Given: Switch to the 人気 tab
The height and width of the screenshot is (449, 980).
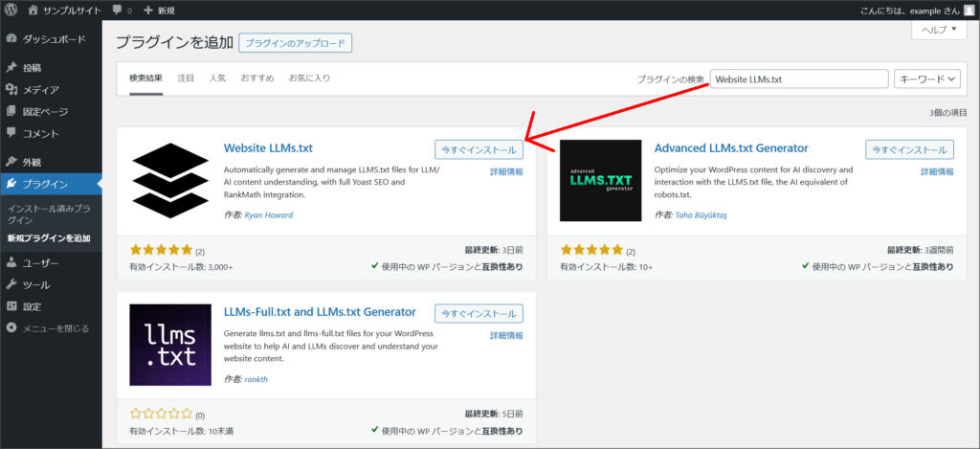Looking at the screenshot, I should [x=217, y=78].
